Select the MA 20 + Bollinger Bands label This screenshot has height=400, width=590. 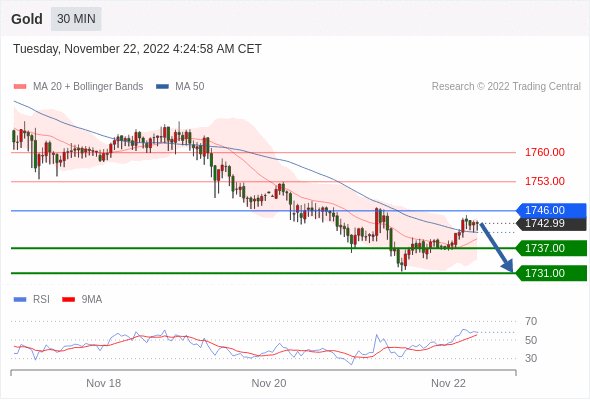pos(88,87)
